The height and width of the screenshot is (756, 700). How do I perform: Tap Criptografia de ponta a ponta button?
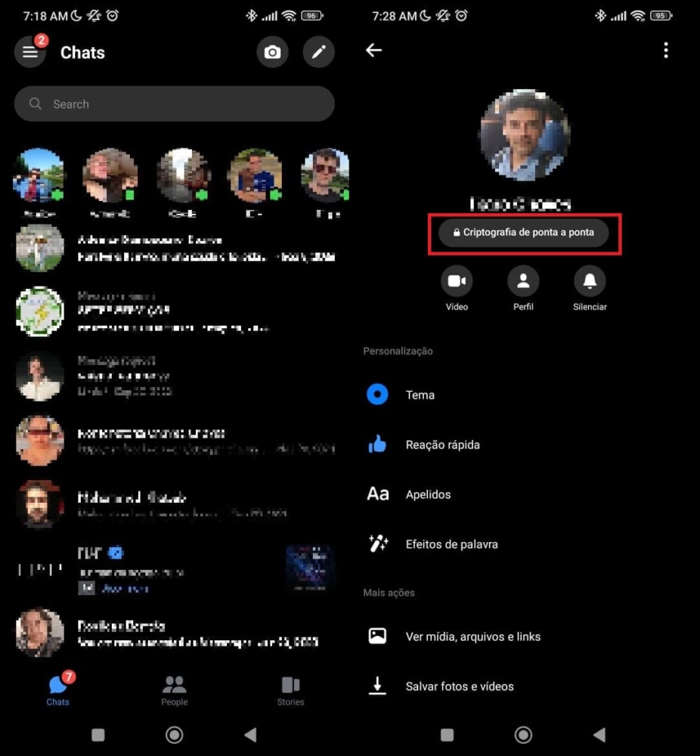tap(523, 232)
